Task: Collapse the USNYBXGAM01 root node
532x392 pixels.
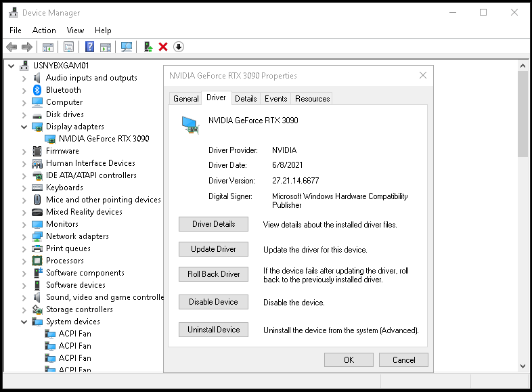Action: (12, 66)
